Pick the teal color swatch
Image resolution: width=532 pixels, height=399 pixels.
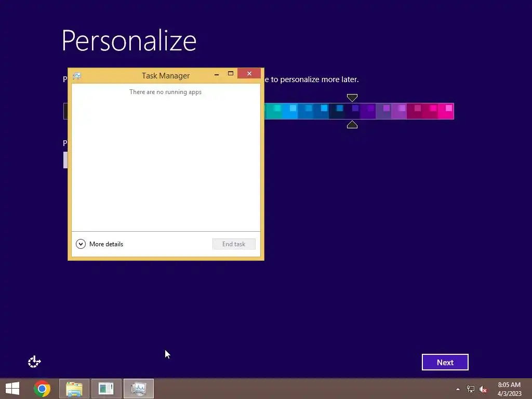(274, 111)
